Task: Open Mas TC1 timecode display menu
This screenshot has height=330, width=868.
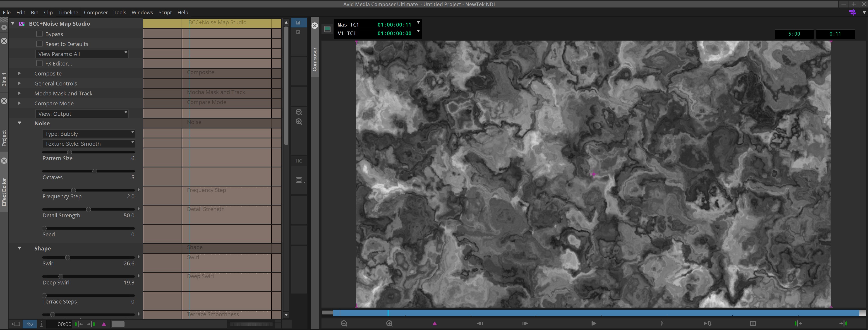Action: click(418, 23)
